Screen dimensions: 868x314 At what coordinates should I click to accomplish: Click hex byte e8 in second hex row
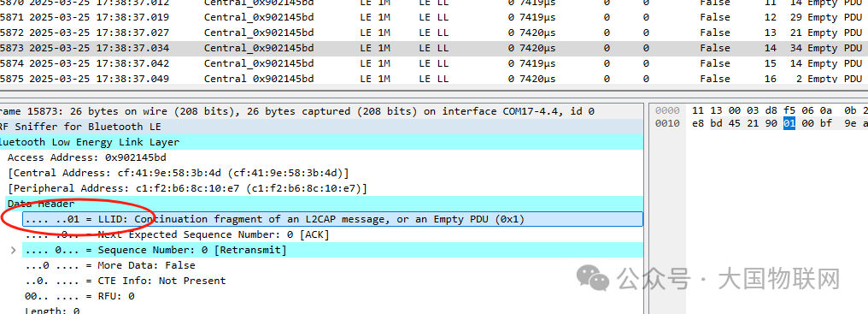coord(698,123)
